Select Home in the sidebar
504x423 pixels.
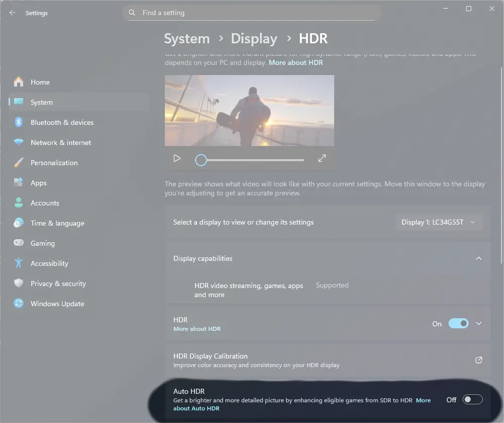(40, 82)
